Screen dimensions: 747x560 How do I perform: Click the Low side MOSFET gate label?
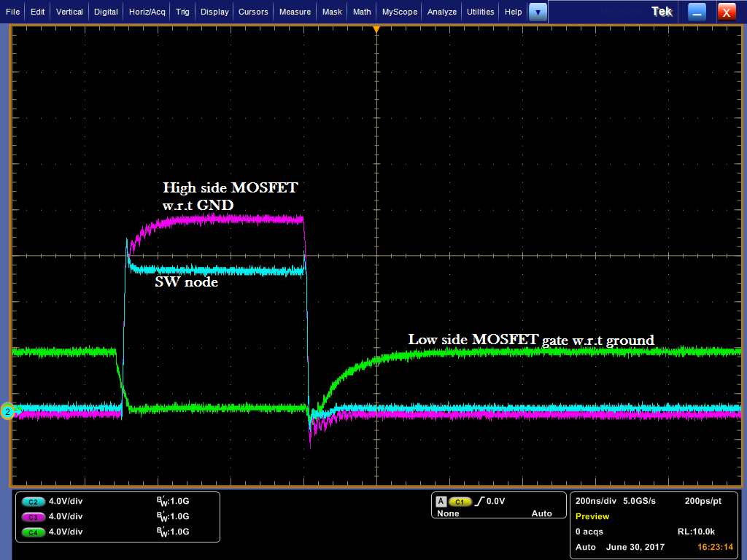531,340
